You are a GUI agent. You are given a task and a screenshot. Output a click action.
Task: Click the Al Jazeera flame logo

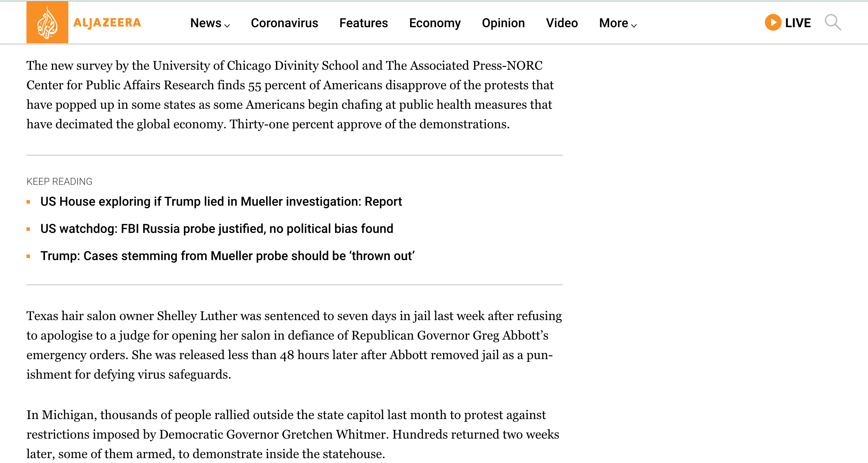(47, 23)
